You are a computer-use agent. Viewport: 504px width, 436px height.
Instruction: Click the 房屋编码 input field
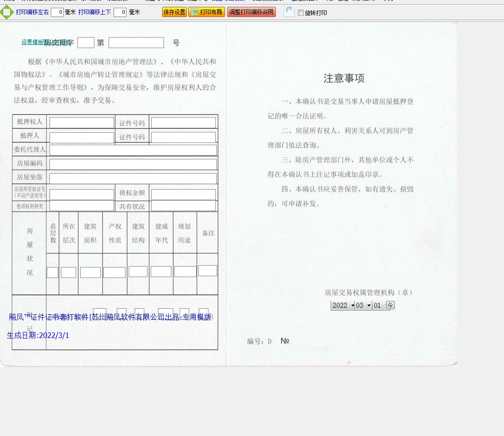[133, 164]
